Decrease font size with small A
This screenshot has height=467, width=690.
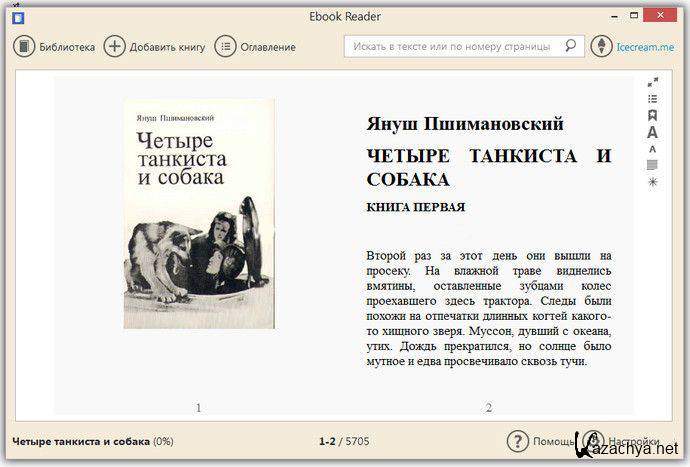tap(653, 149)
